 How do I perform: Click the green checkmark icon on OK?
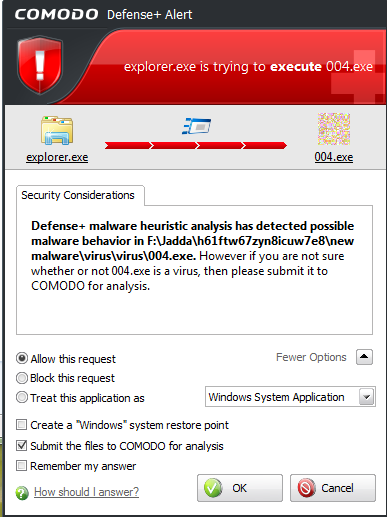[213, 488]
